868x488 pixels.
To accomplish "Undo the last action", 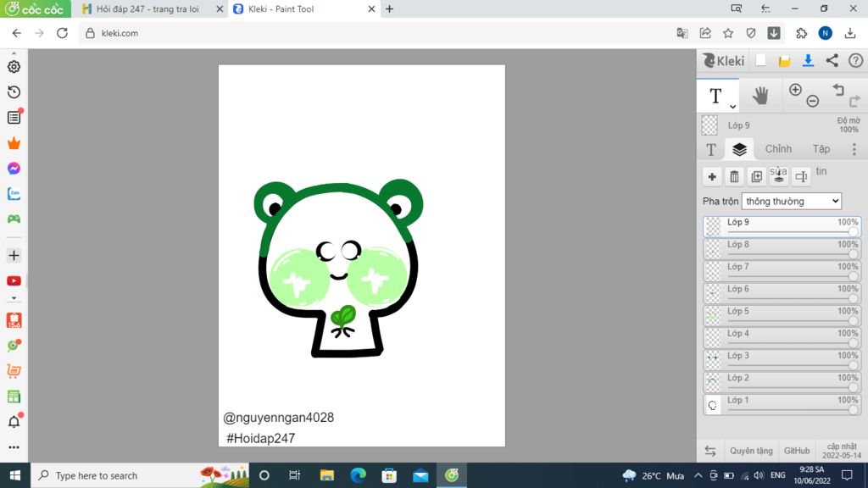I will pyautogui.click(x=838, y=90).
